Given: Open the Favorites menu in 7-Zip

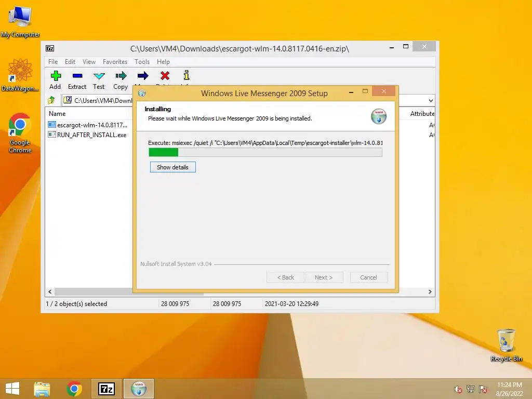Looking at the screenshot, I should 115,62.
